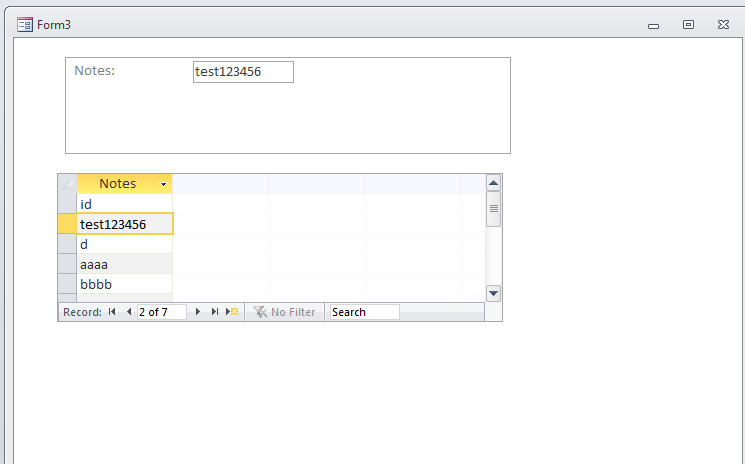This screenshot has width=745, height=464.
Task: Select the row selector for 'd' row
Action: [67, 244]
